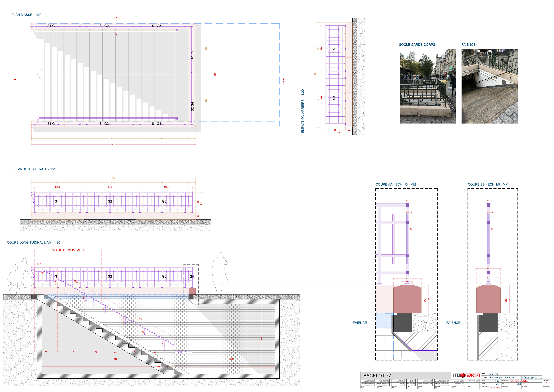The image size is (554, 392).
Task: Select the '370' dimension in the stairwell section
Action: tap(232, 359)
